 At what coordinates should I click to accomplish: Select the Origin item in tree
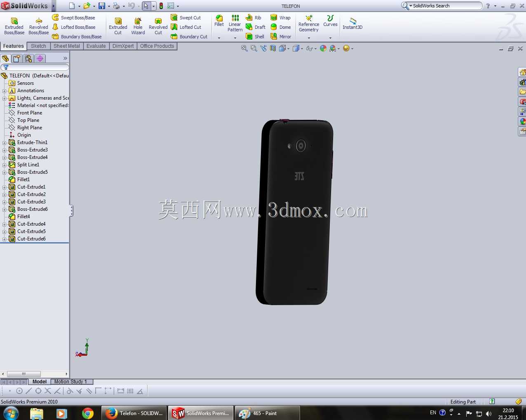pyautogui.click(x=24, y=135)
